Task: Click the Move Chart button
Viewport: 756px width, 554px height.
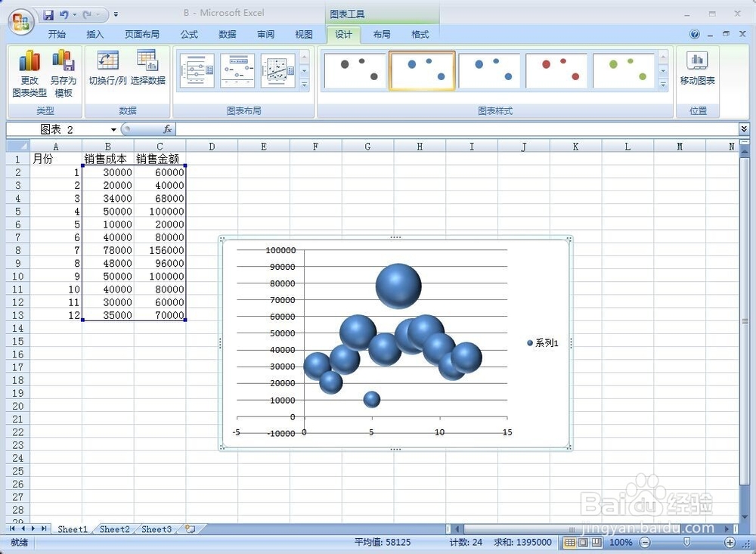Action: (x=697, y=69)
